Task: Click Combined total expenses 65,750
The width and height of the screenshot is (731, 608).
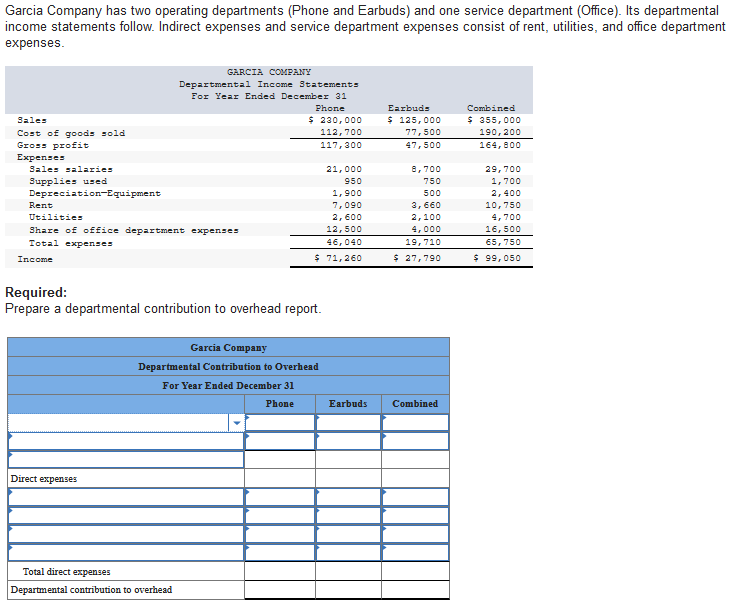Action: (503, 242)
